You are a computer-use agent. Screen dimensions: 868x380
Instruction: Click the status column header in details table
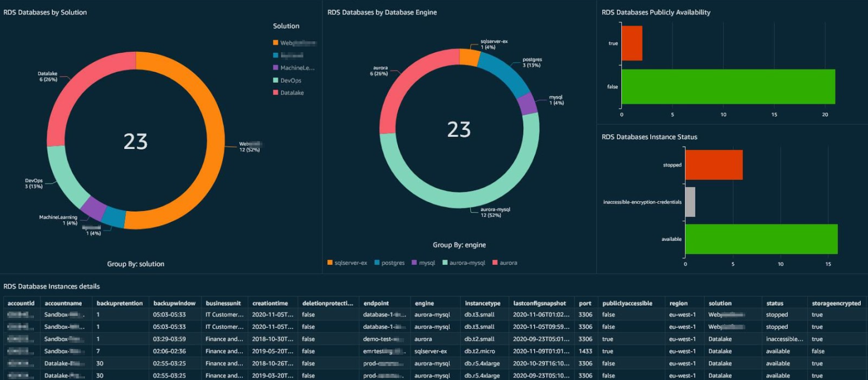[775, 303]
